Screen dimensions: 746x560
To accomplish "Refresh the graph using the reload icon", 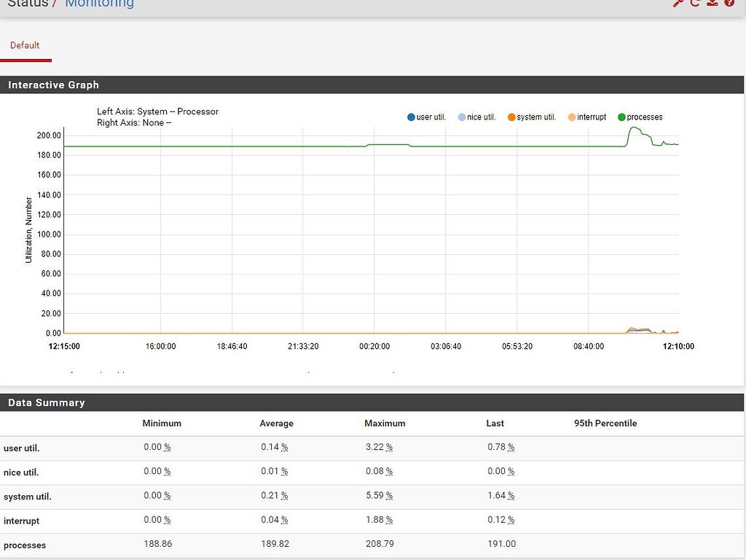I will click(695, 3).
